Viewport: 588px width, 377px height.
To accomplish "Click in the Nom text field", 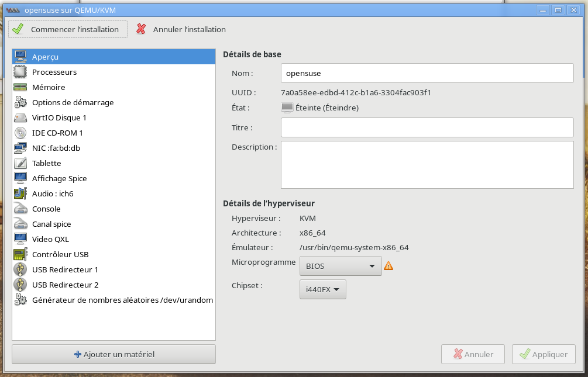I will [x=427, y=74].
